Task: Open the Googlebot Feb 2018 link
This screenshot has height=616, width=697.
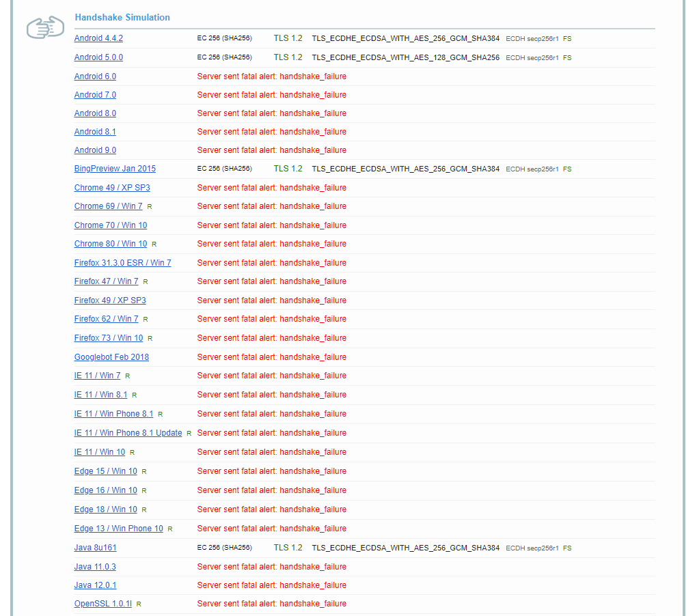Action: coord(111,357)
